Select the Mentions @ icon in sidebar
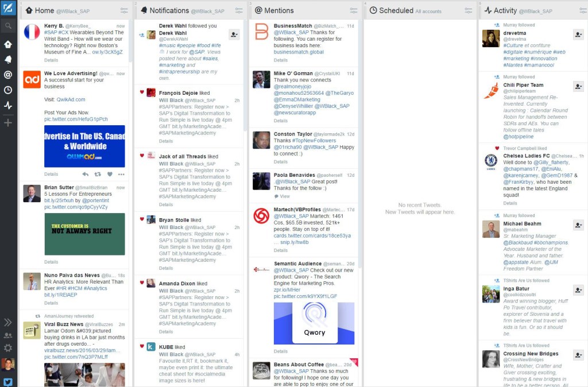Viewport: 588px width, 387px height. [x=8, y=75]
